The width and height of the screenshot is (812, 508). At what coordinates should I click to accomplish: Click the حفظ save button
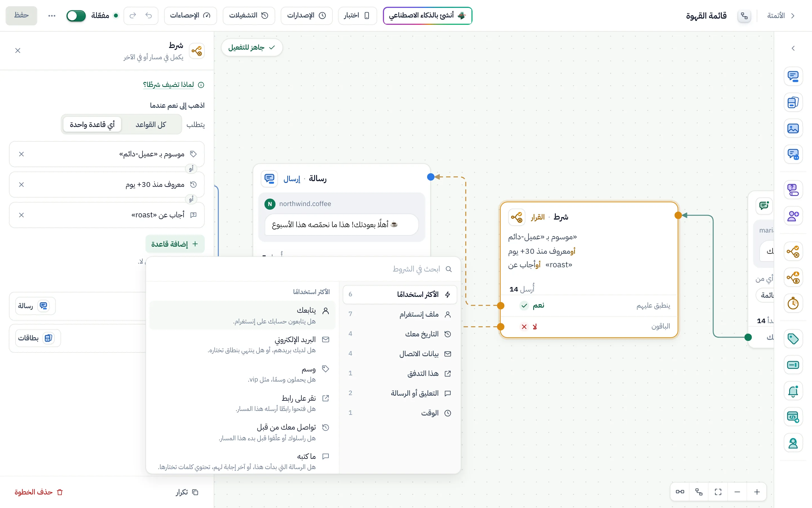click(x=21, y=16)
